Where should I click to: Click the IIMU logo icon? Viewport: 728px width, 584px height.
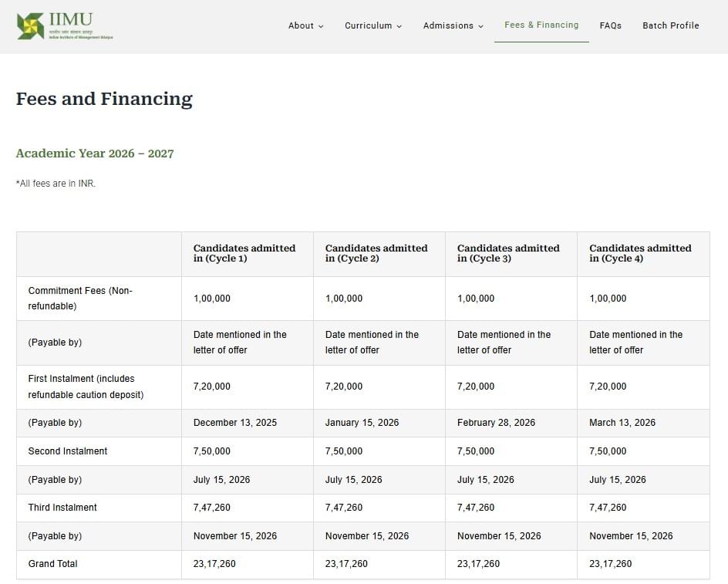tap(31, 26)
